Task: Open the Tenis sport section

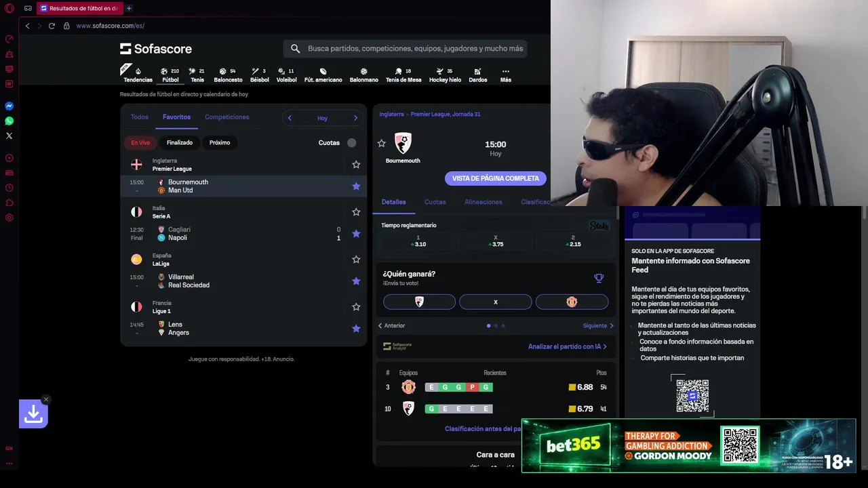Action: [197, 75]
